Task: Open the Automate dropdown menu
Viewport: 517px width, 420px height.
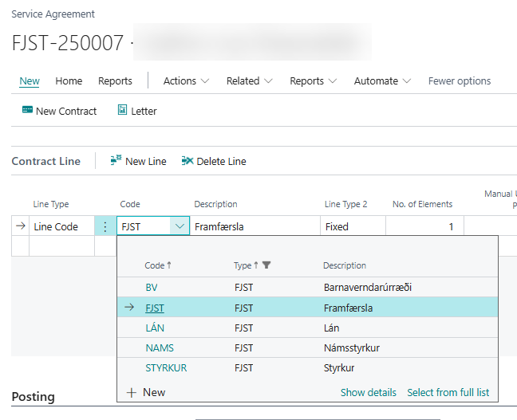Action: tap(382, 80)
